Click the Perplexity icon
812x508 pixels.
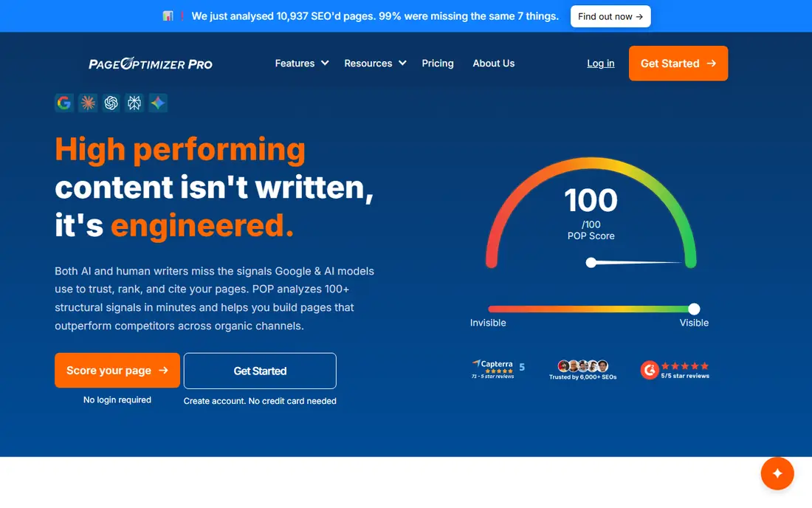[x=134, y=103]
